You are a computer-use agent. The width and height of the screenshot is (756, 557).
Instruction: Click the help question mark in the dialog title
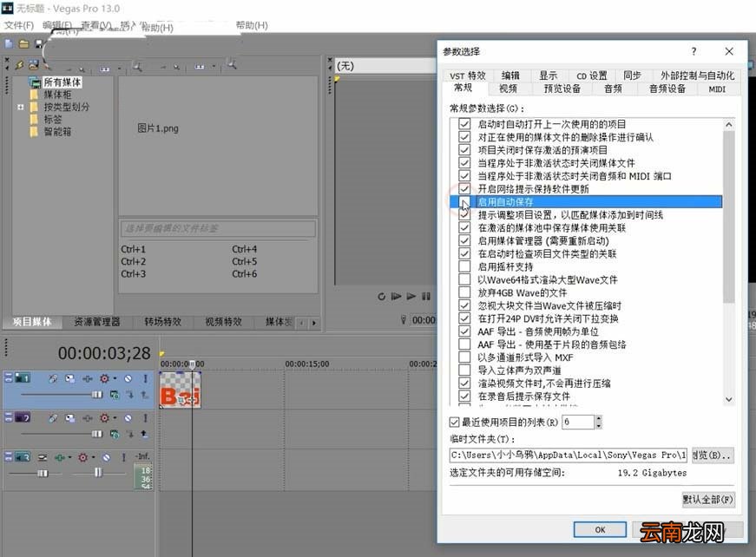[694, 51]
